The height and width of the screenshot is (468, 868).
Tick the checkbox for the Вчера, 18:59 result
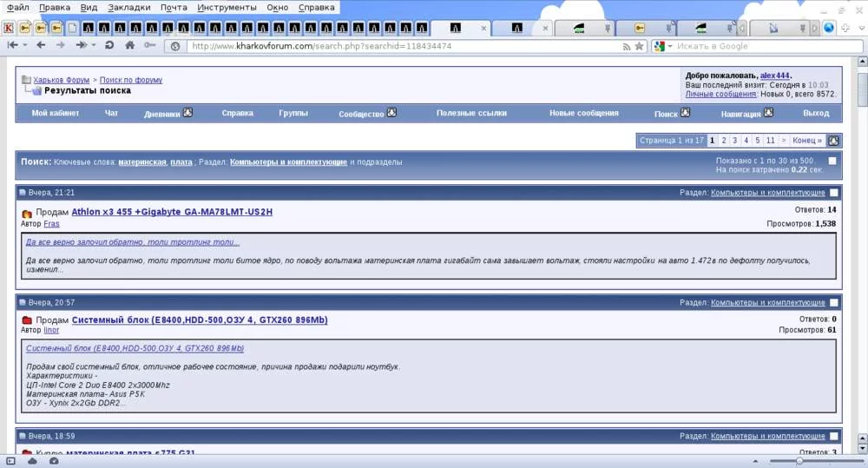pos(833,437)
